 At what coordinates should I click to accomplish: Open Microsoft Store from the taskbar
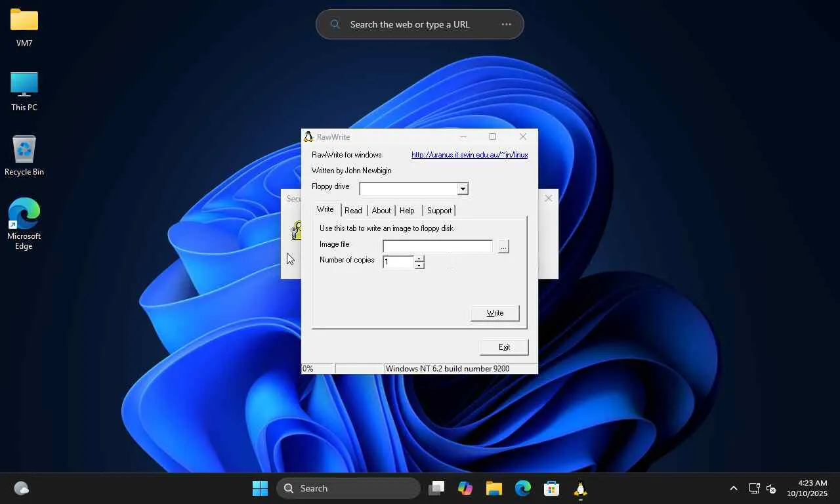[x=552, y=488]
